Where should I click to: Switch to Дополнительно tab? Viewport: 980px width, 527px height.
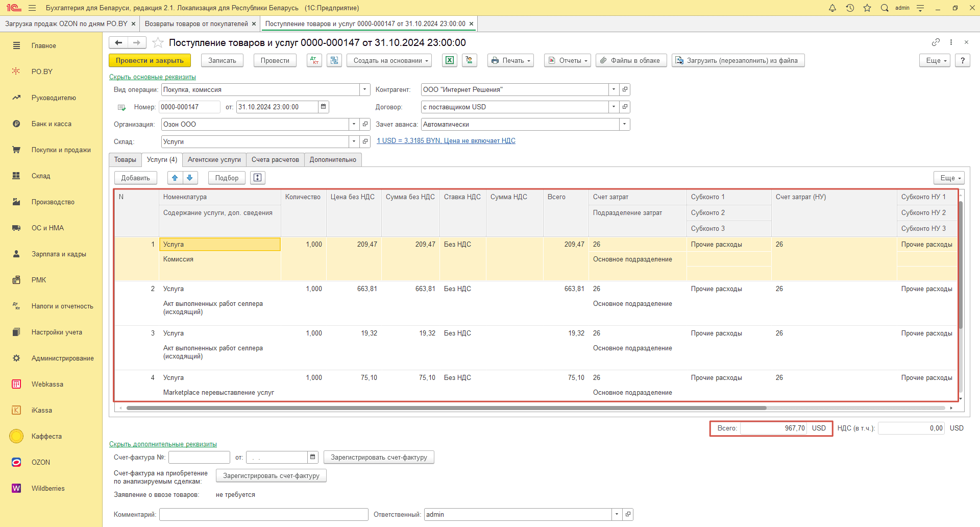click(333, 159)
